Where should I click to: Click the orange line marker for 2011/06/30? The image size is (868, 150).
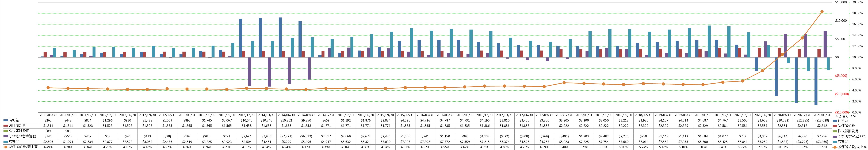pyautogui.click(x=48, y=87)
